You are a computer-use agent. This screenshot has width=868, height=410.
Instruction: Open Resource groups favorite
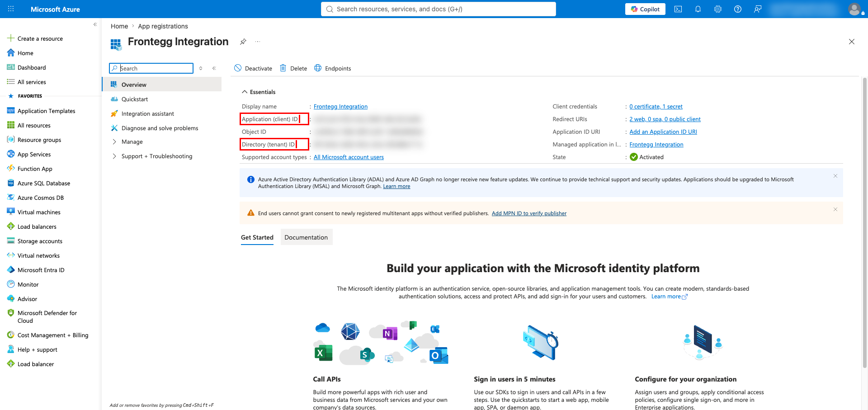click(x=39, y=140)
